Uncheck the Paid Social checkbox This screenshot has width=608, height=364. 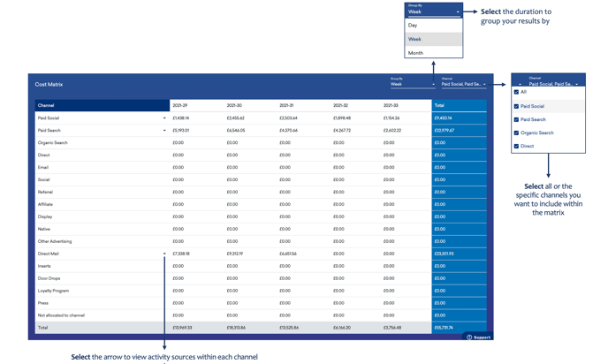click(517, 106)
